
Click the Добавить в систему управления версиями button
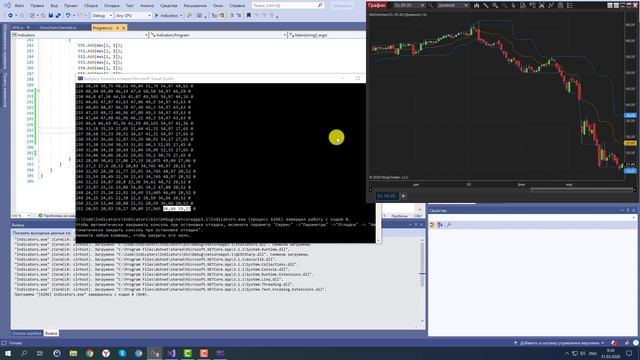(x=558, y=343)
